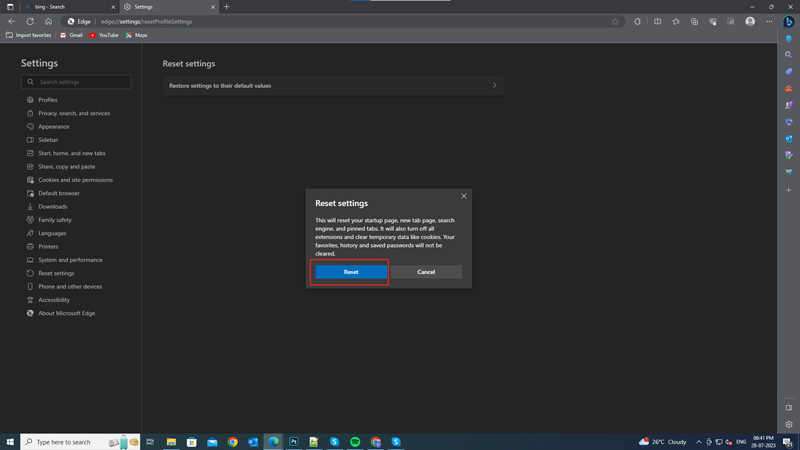This screenshot has width=800, height=450.
Task: Open Collections icon
Action: 694,21
